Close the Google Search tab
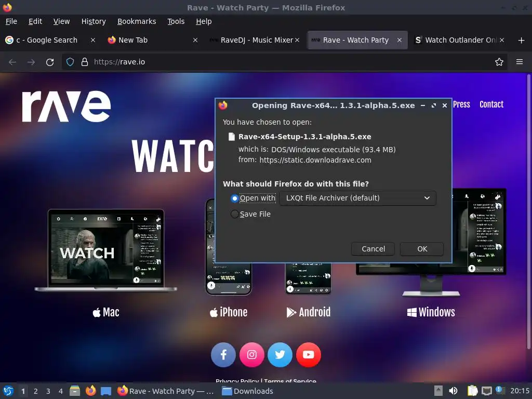The image size is (532, 399). [92, 40]
